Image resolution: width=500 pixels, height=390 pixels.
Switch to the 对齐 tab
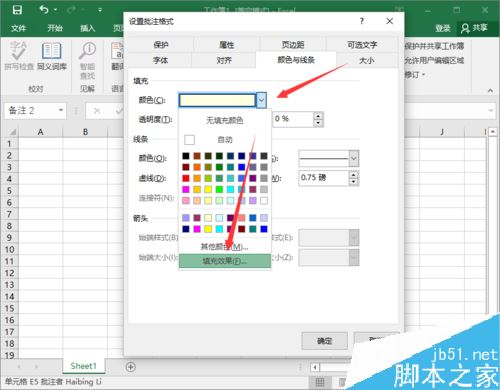tap(224, 60)
